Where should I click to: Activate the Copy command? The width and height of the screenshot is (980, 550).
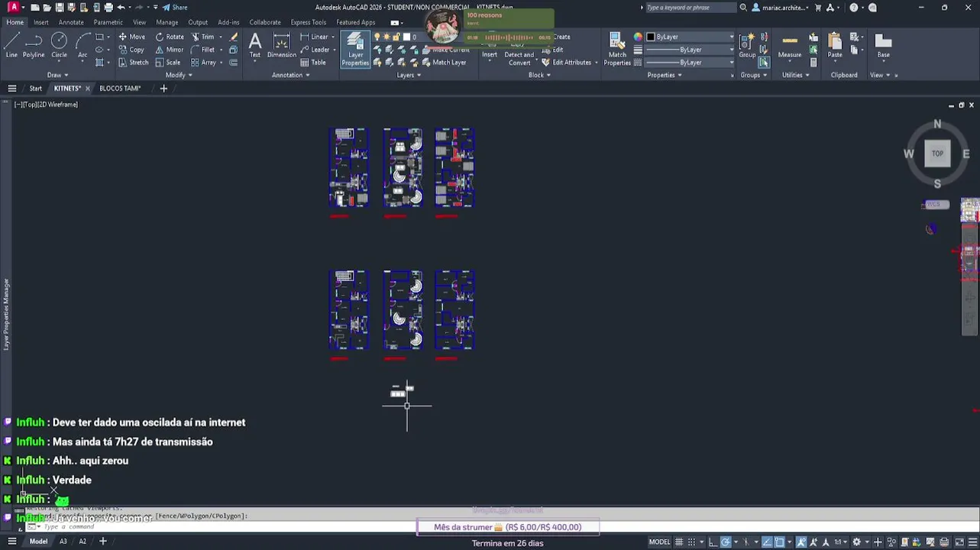pos(131,50)
